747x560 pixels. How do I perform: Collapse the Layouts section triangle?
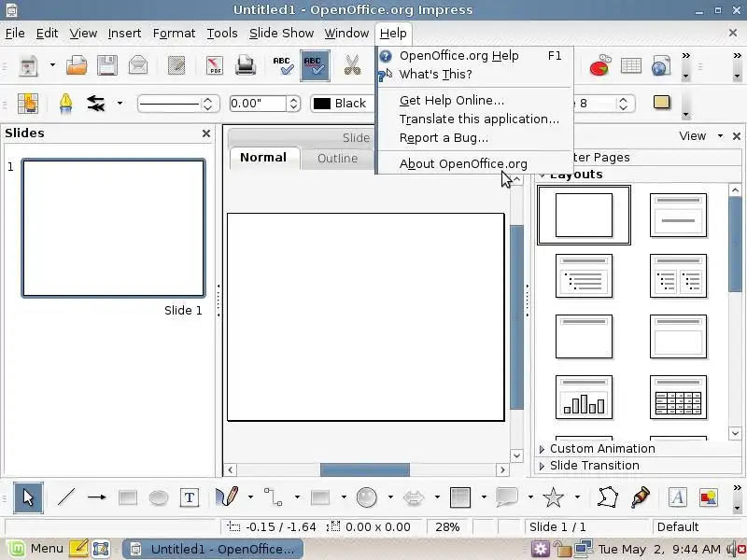coord(542,175)
